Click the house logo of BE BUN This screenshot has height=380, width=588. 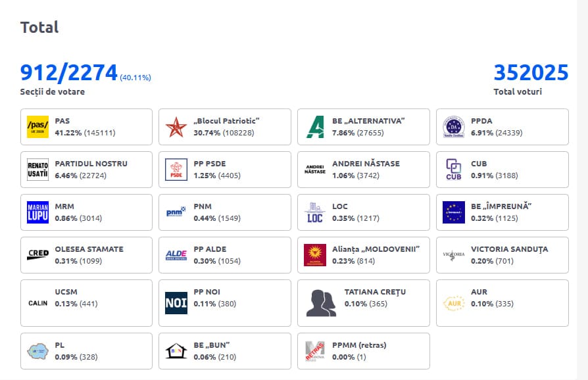(176, 351)
